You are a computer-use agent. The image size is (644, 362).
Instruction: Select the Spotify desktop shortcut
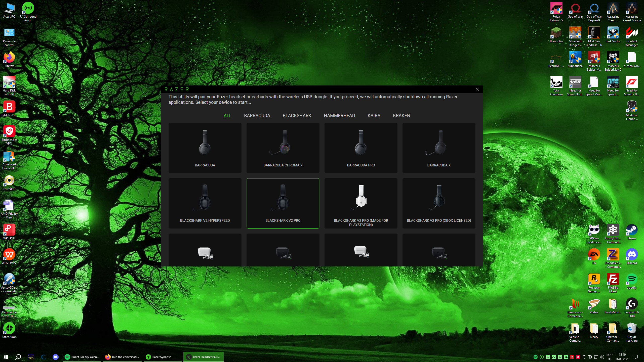[x=632, y=281]
